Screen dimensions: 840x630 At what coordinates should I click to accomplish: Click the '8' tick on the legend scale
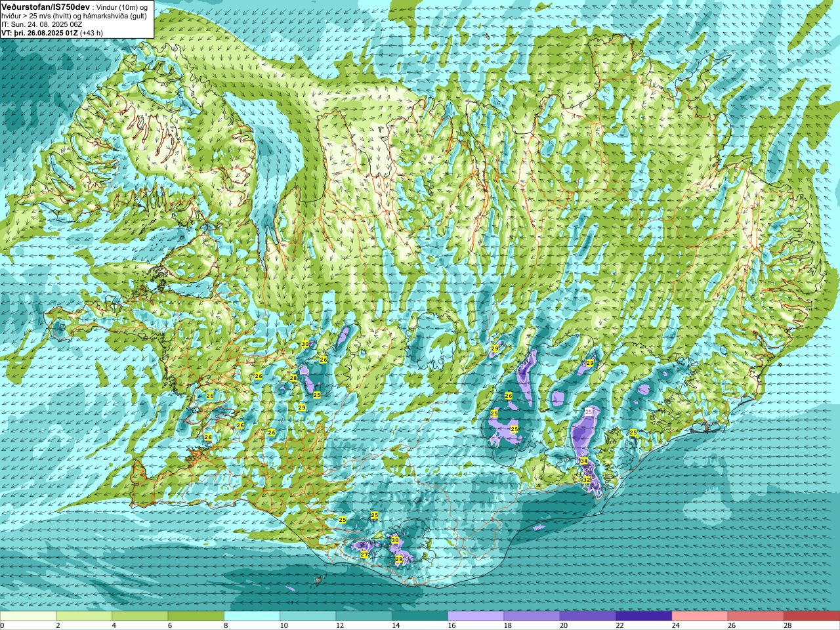coord(226,625)
